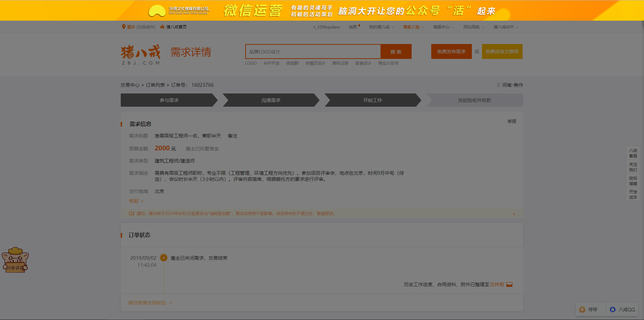The height and width of the screenshot is (320, 644).
Task: Expand 猪八戒APP dropdown menu
Action: point(506,27)
